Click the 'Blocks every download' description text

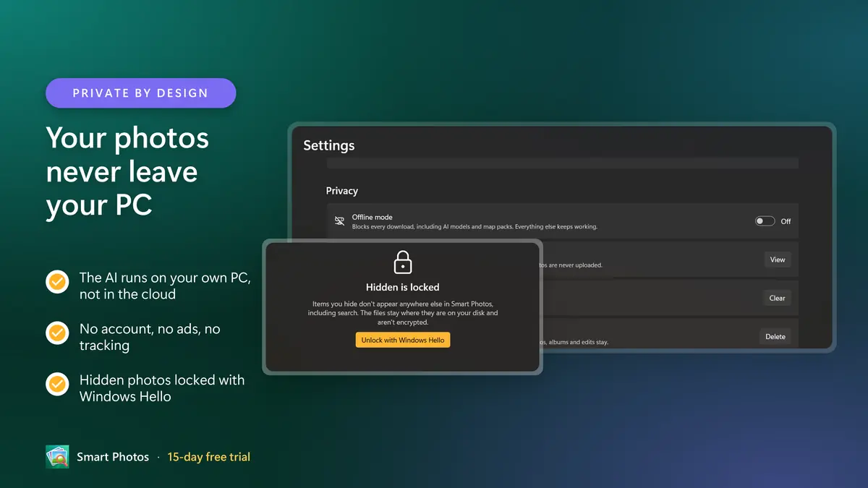(x=475, y=227)
